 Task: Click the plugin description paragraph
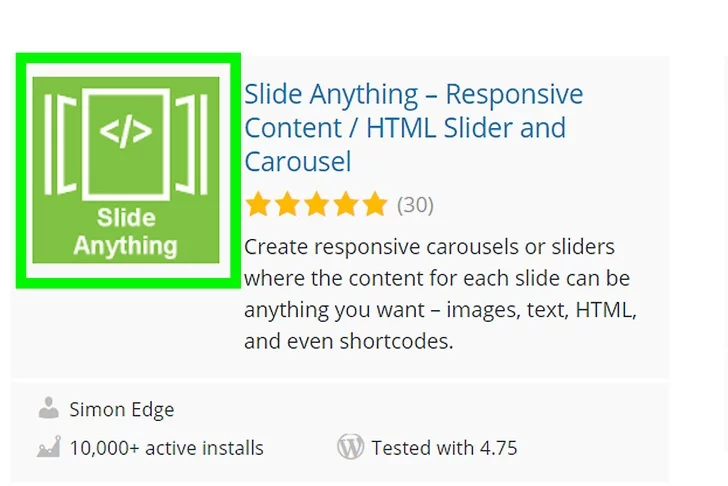click(440, 294)
